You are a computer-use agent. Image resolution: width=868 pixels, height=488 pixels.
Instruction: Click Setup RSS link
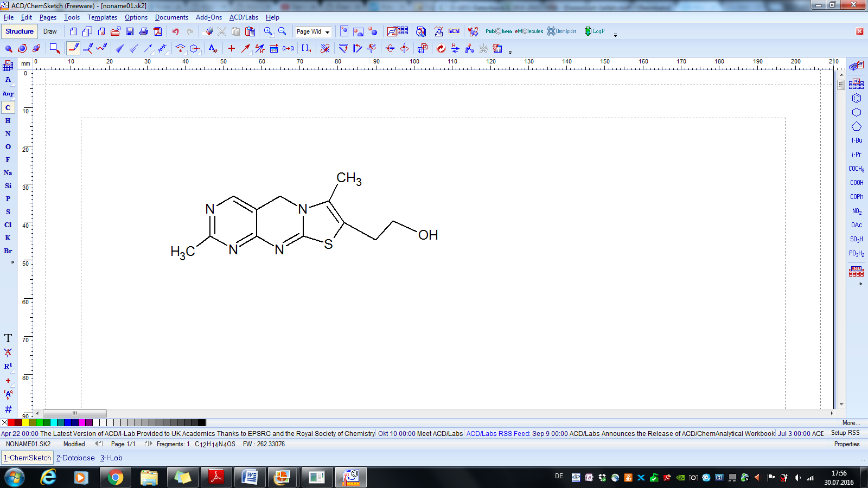(x=845, y=433)
